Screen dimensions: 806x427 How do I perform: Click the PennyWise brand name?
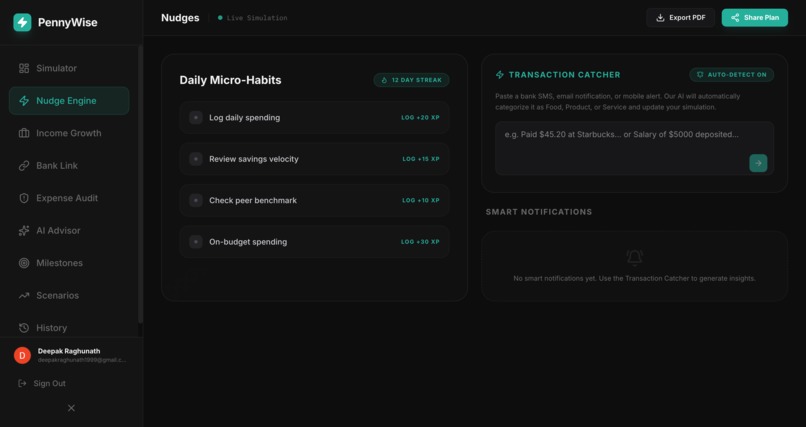tap(67, 22)
